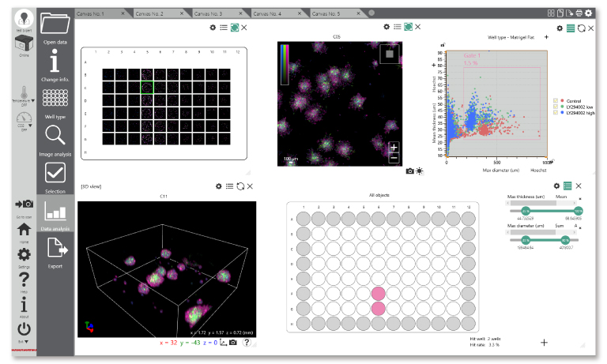Toggle the LY294002 low legend checkbox
Viewport: 607px width, 364px height.
click(556, 107)
